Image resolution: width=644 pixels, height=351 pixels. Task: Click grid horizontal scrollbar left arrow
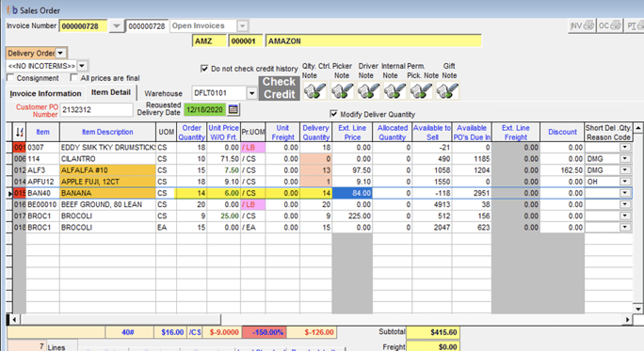click(14, 319)
